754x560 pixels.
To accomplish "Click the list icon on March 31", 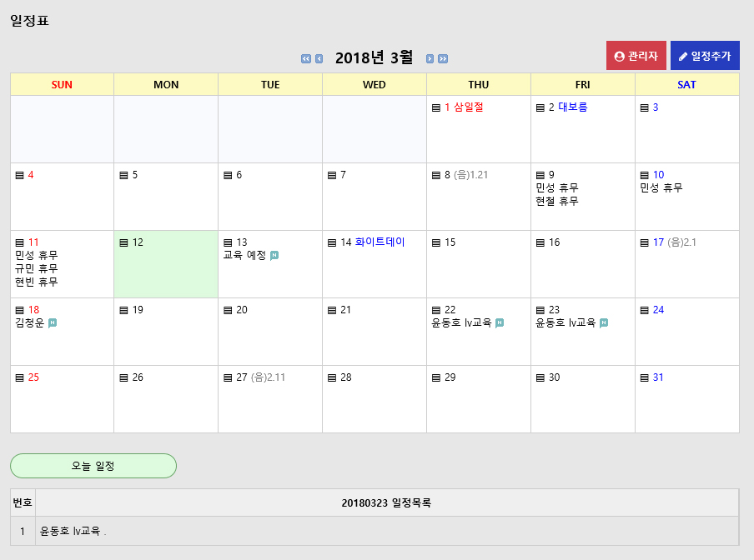I will 645,377.
